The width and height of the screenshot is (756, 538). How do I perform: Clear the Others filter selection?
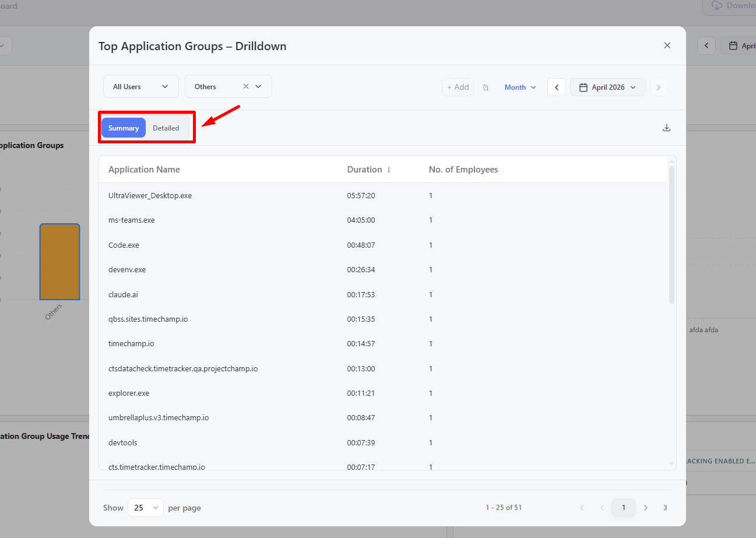point(246,86)
